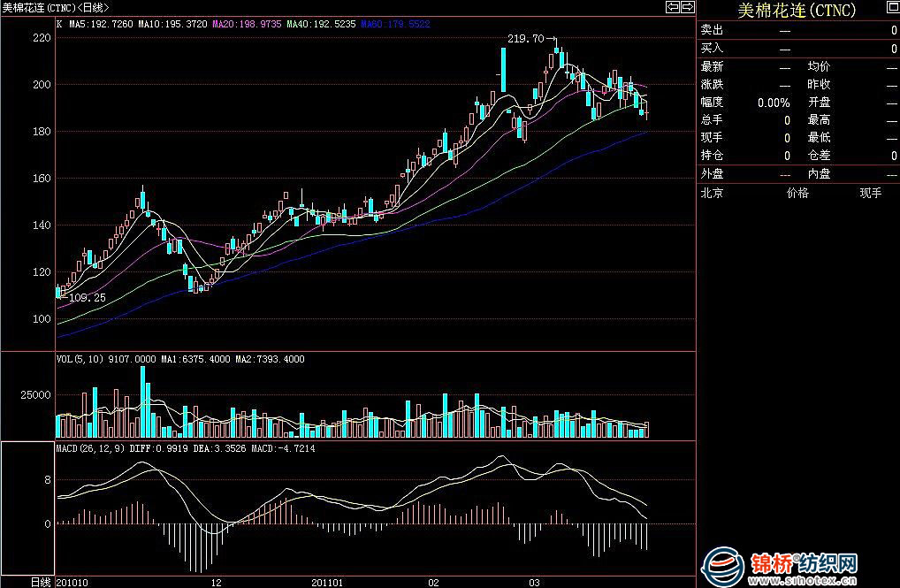
Task: Click the left arrow navigation icon
Action: (673, 7)
